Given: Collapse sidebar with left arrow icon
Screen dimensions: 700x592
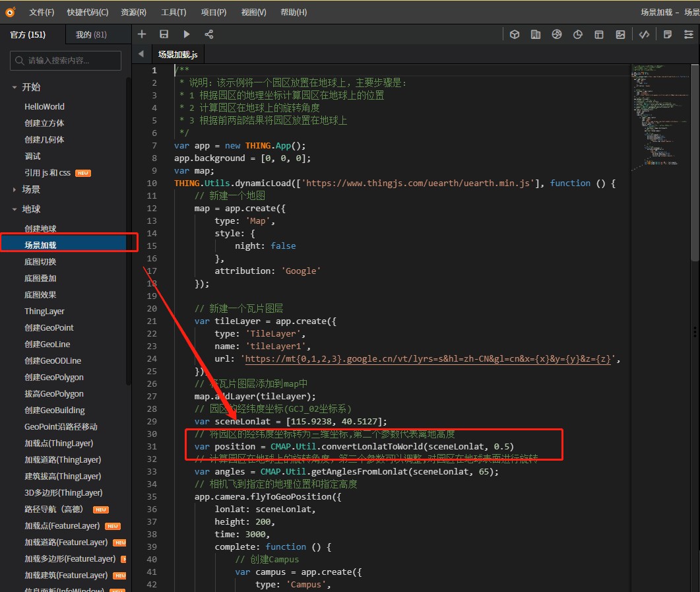Looking at the screenshot, I should (x=141, y=54).
